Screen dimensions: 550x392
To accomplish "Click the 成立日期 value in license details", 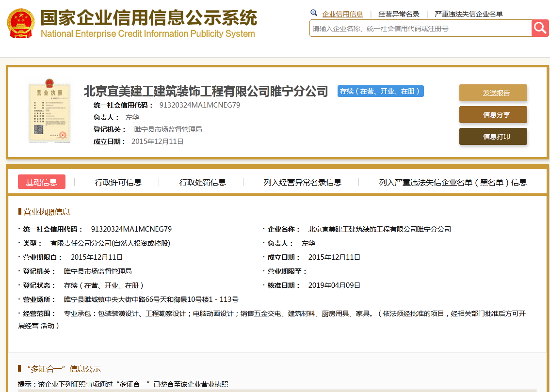I will point(334,257).
